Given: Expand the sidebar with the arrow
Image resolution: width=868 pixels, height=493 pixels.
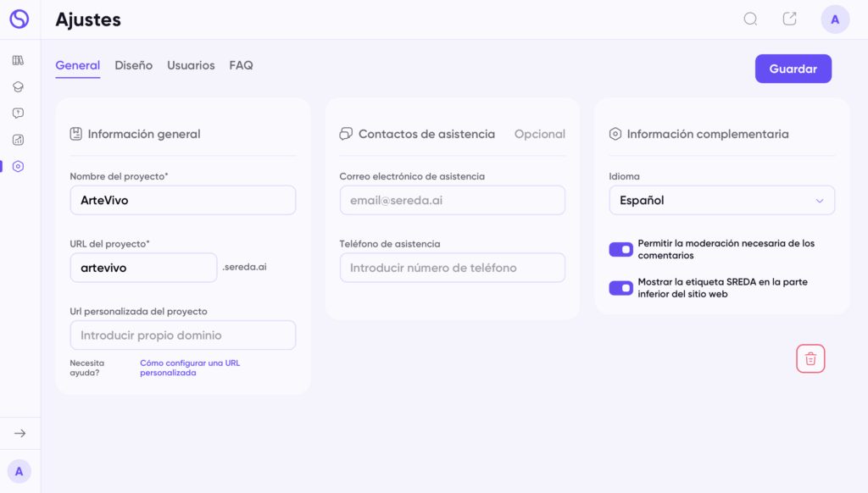Looking at the screenshot, I should click(x=20, y=433).
